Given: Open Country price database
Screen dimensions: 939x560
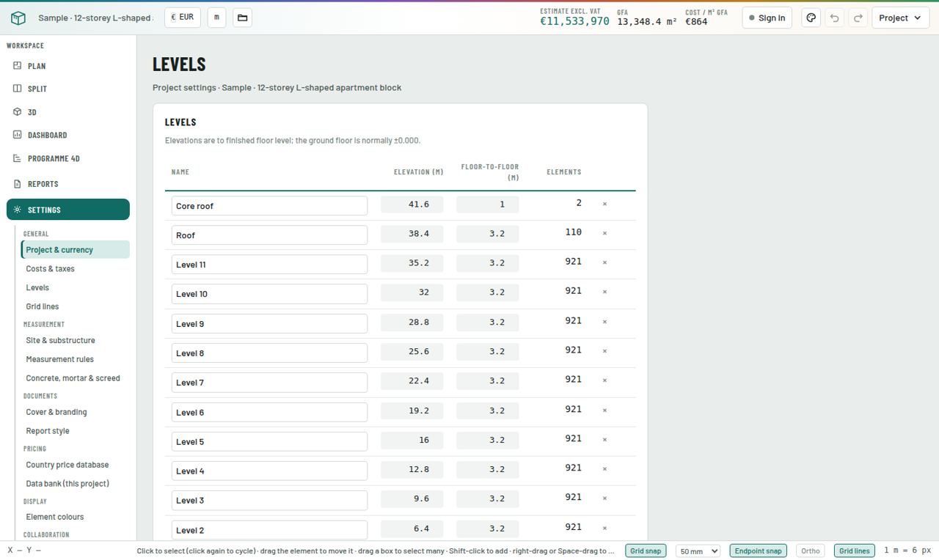Looking at the screenshot, I should [x=75, y=465].
